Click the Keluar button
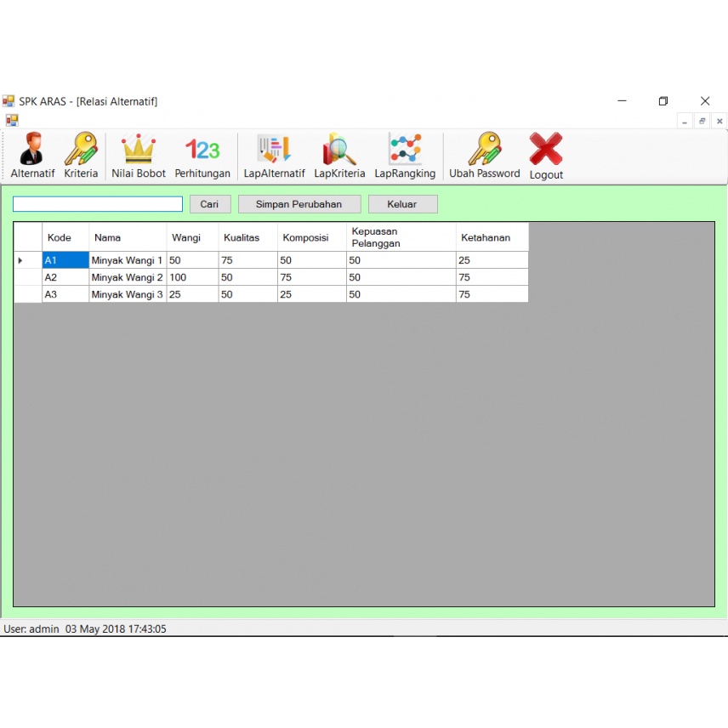Viewport: 728px width, 728px height. pos(402,204)
